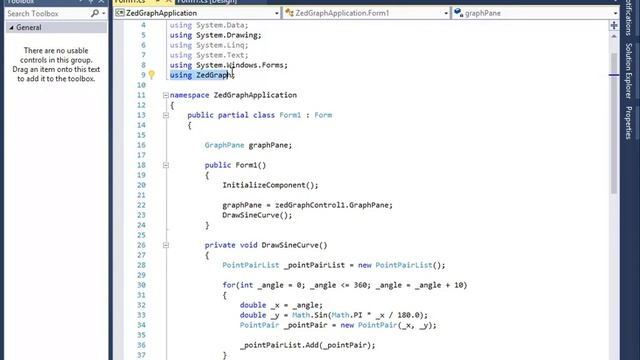
Task: Click 'new PointPair(_x, _y);' on line 34
Action: pos(389,325)
